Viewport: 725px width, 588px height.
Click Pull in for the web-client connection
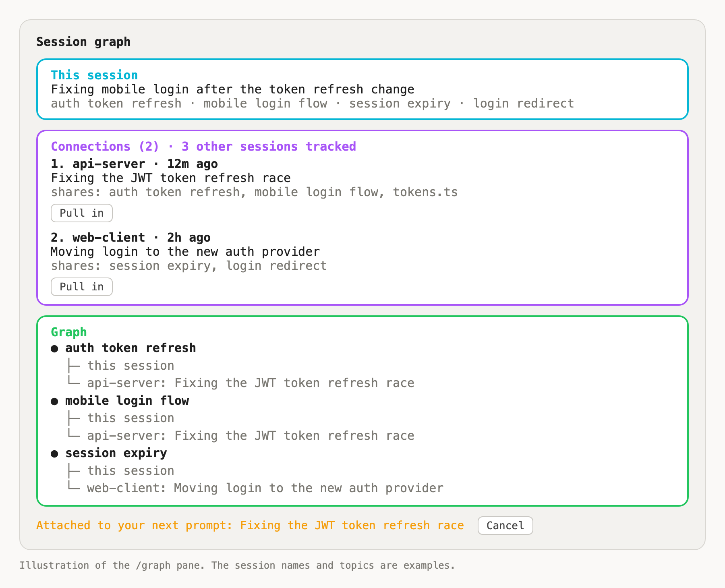click(82, 287)
